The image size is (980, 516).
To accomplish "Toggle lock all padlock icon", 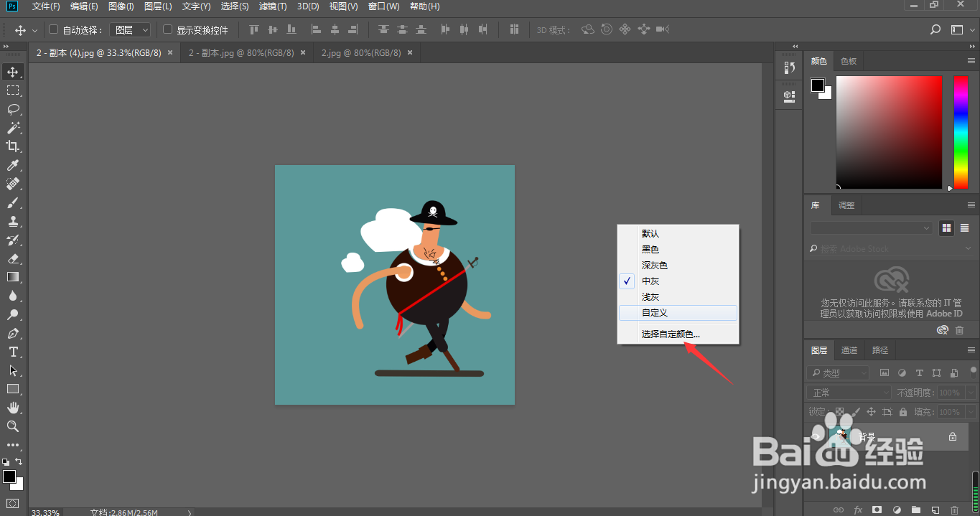I will [902, 412].
